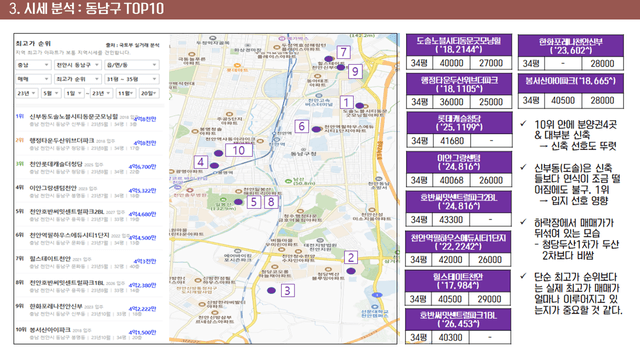Click the purple marker next to label 4
Viewport: 640px width, 360px height.
pos(214,166)
